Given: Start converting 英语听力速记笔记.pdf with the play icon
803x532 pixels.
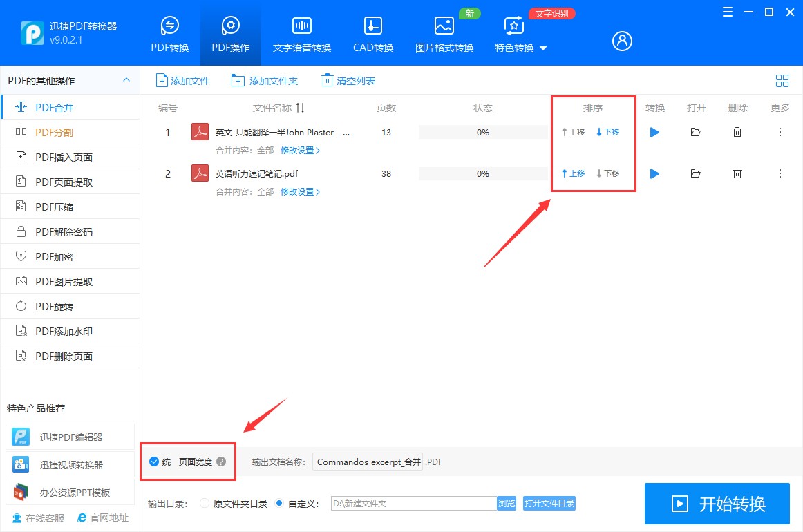Looking at the screenshot, I should pyautogui.click(x=654, y=173).
